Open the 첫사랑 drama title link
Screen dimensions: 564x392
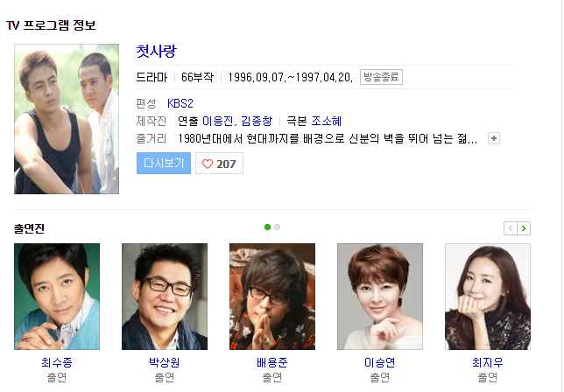coord(156,52)
